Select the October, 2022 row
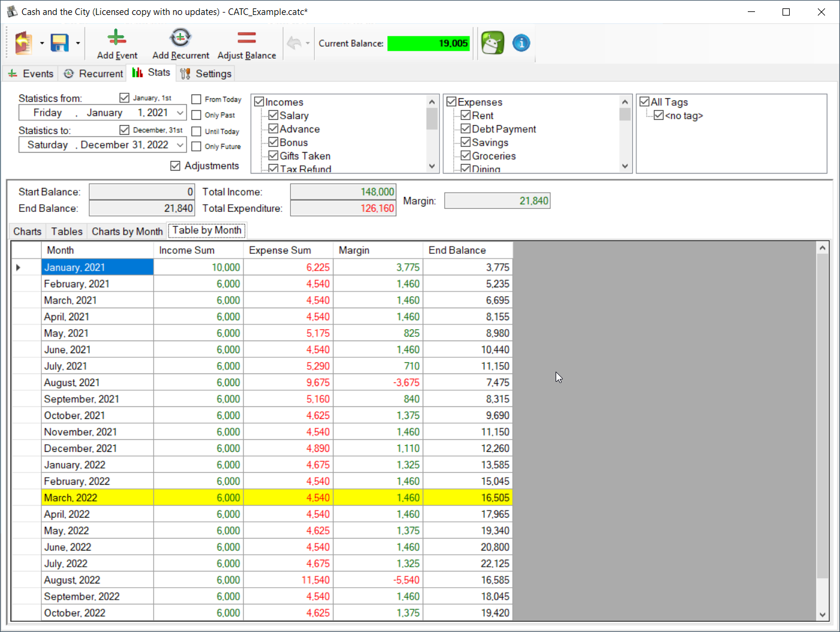 [262, 613]
